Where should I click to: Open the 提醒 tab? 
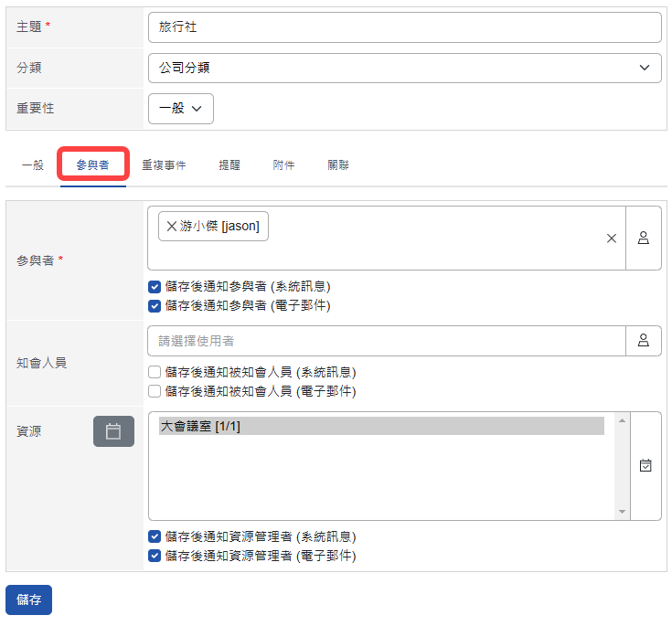pos(229,165)
